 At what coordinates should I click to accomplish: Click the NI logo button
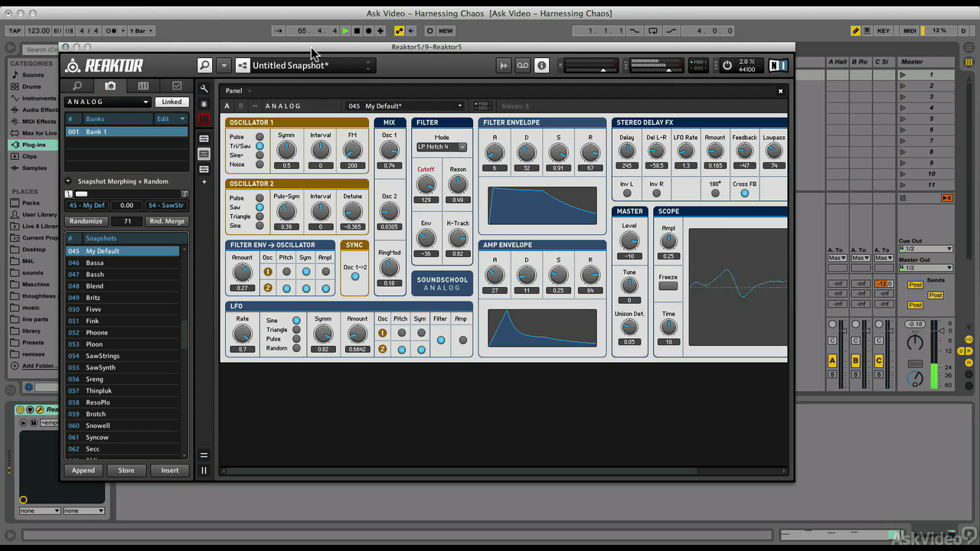pos(778,66)
